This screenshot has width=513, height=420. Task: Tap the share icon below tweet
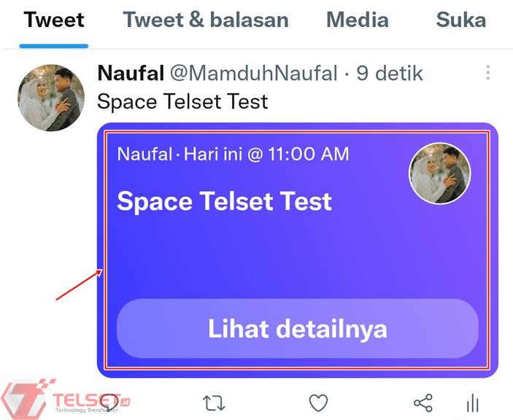(x=423, y=402)
